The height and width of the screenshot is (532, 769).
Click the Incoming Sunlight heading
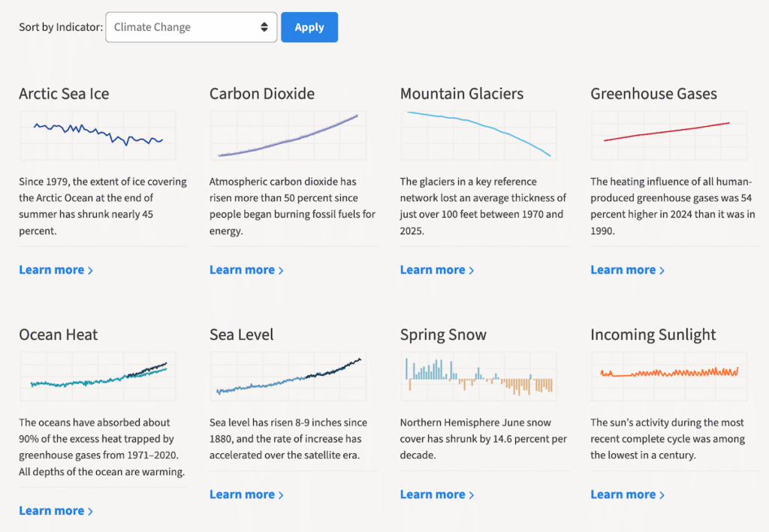pyautogui.click(x=653, y=335)
